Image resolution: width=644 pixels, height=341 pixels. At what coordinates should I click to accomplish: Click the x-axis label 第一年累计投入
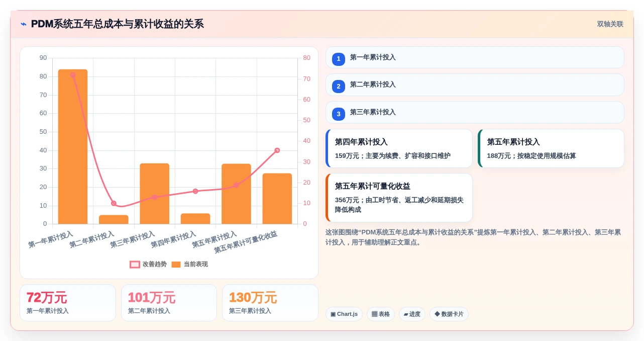coord(51,239)
